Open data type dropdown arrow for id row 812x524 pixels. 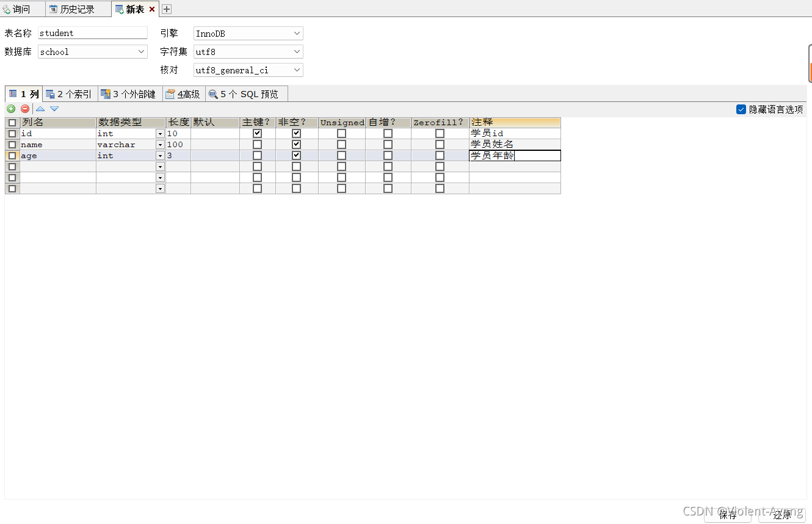[x=160, y=133]
